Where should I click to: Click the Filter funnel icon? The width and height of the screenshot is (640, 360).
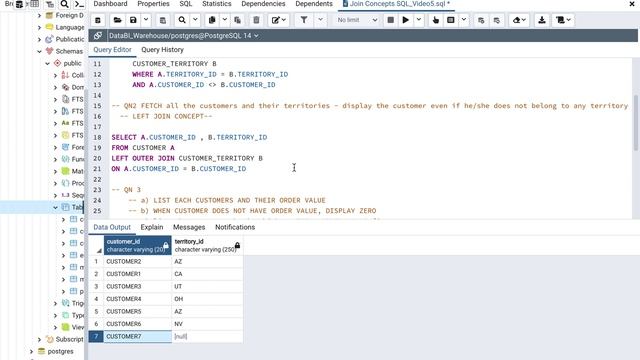304,20
